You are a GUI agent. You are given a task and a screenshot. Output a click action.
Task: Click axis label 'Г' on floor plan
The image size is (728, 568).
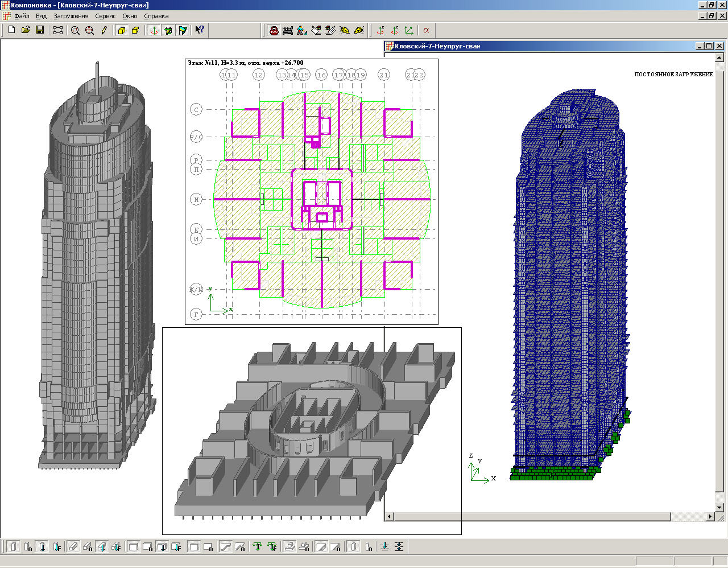(196, 314)
